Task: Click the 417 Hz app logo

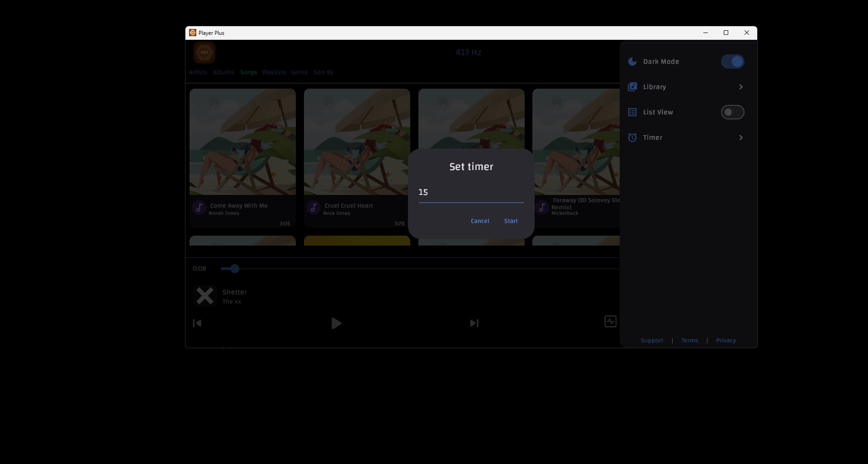Action: tap(204, 52)
